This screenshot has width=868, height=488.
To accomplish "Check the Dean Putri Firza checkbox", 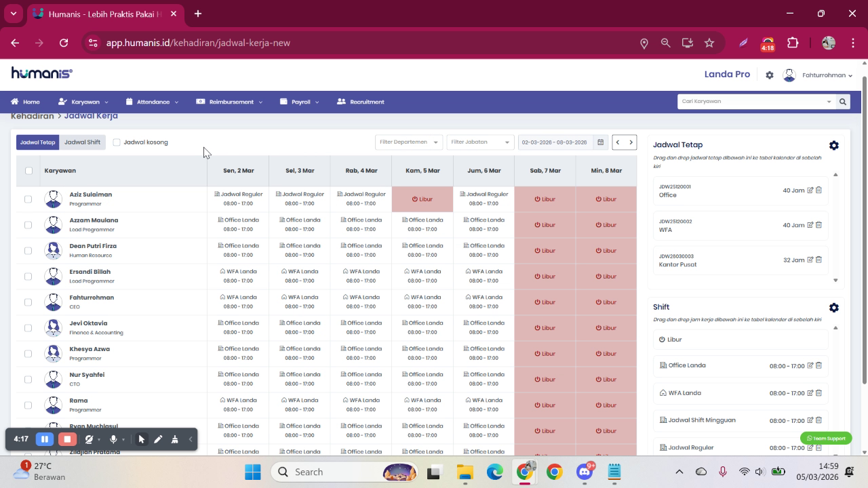I will 28,251.
